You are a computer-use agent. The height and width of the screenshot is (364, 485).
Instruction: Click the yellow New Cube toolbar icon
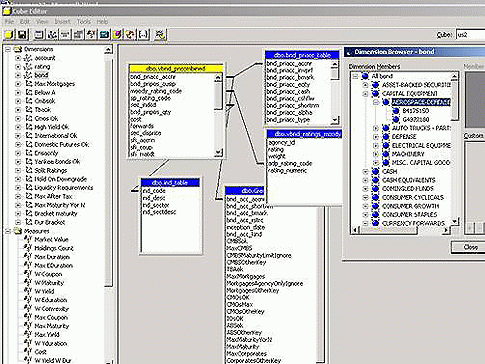pyautogui.click(x=9, y=35)
